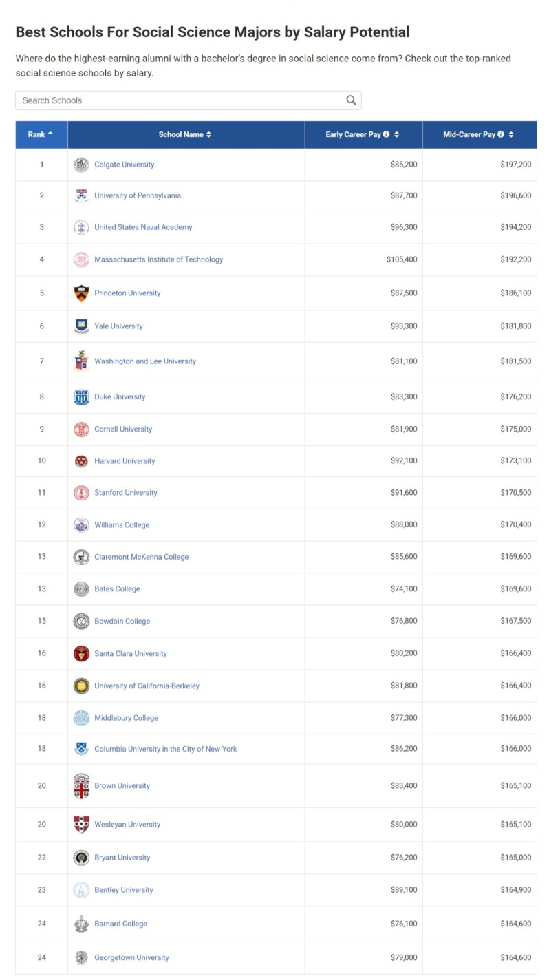Click the Princeton University shield logo
The height and width of the screenshot is (976, 560).
click(x=81, y=293)
